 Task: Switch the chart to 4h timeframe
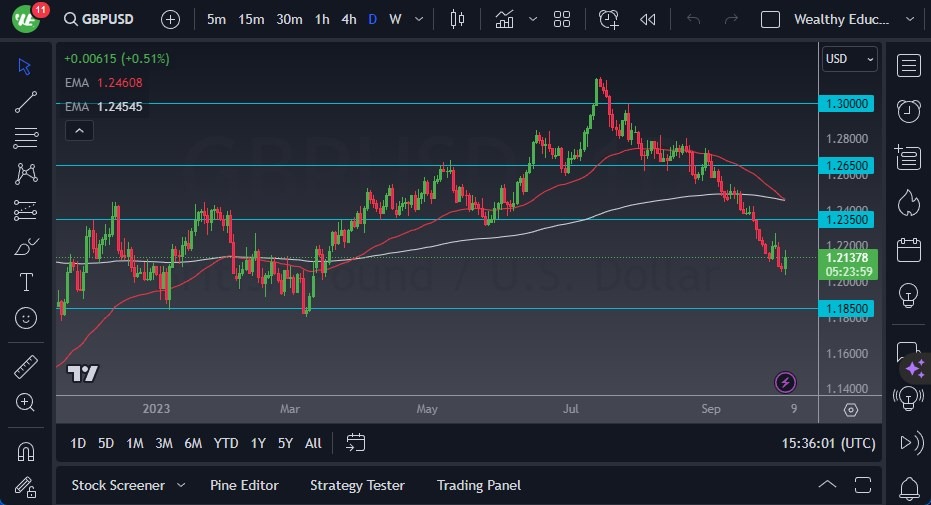coord(348,19)
